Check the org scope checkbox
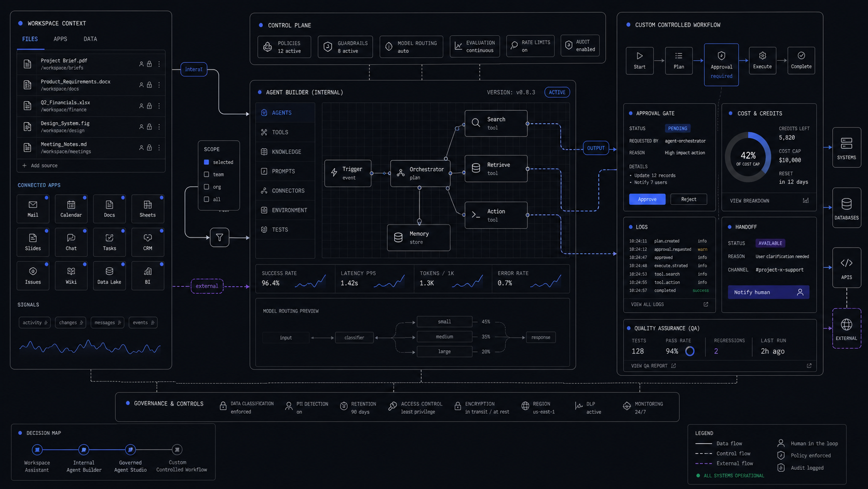Screen dimensions: 868x489 207,187
